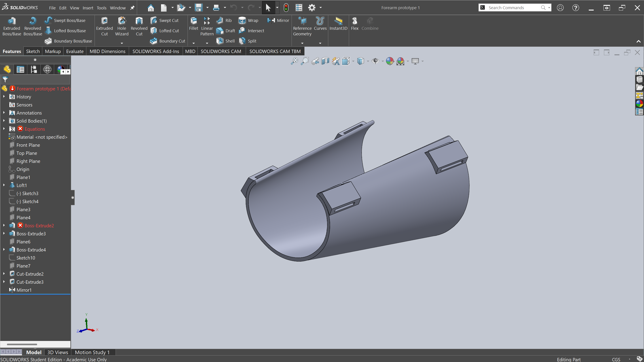Click the Swept Boss/Base tool
This screenshot has width=644, height=362.
tap(65, 20)
